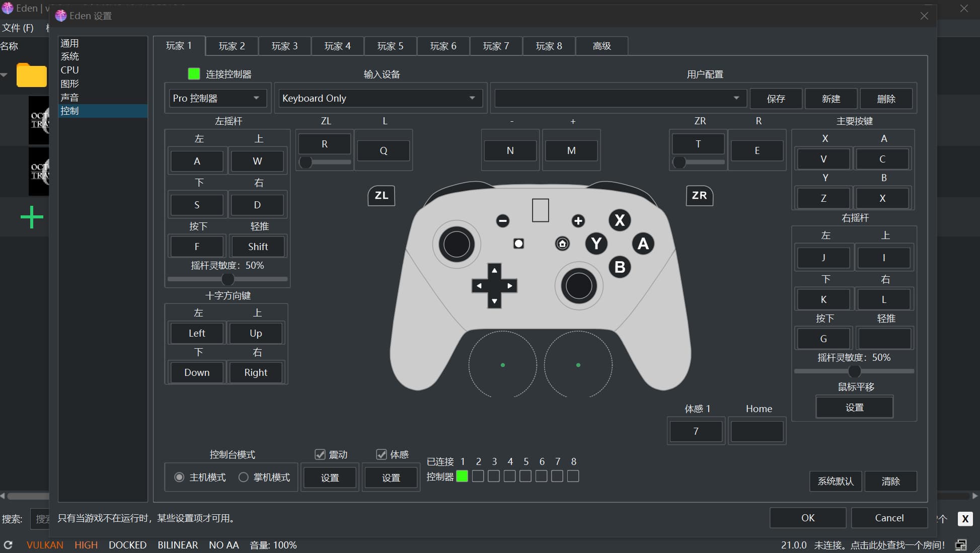Click the 保存 save profile button

coord(776,99)
